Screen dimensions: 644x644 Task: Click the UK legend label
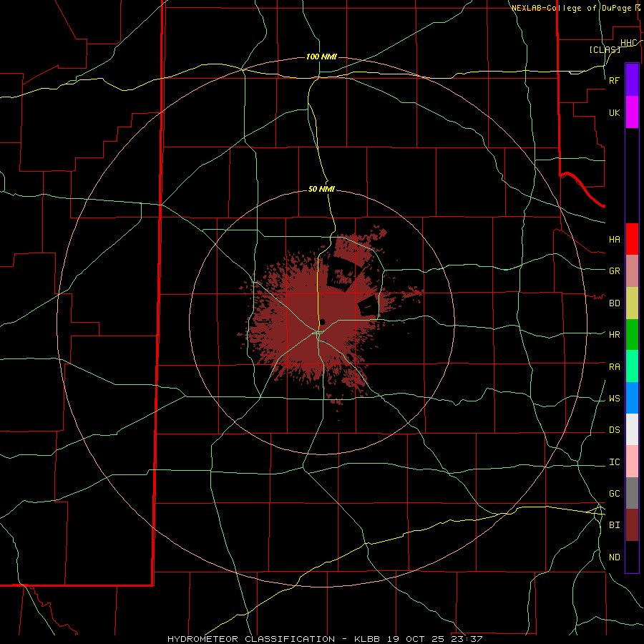615,113
